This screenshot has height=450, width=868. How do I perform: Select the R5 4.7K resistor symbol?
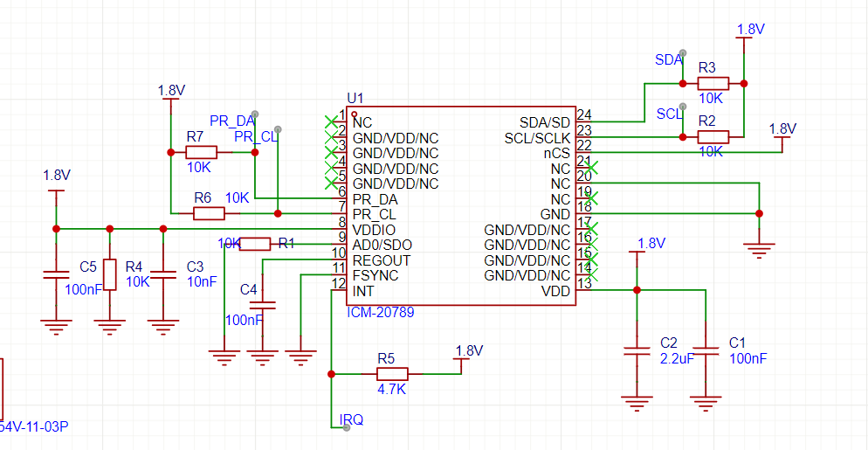coord(392,373)
